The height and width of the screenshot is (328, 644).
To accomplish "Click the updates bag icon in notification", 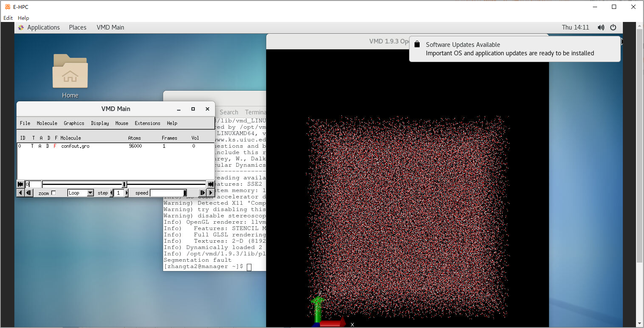I will tap(417, 44).
